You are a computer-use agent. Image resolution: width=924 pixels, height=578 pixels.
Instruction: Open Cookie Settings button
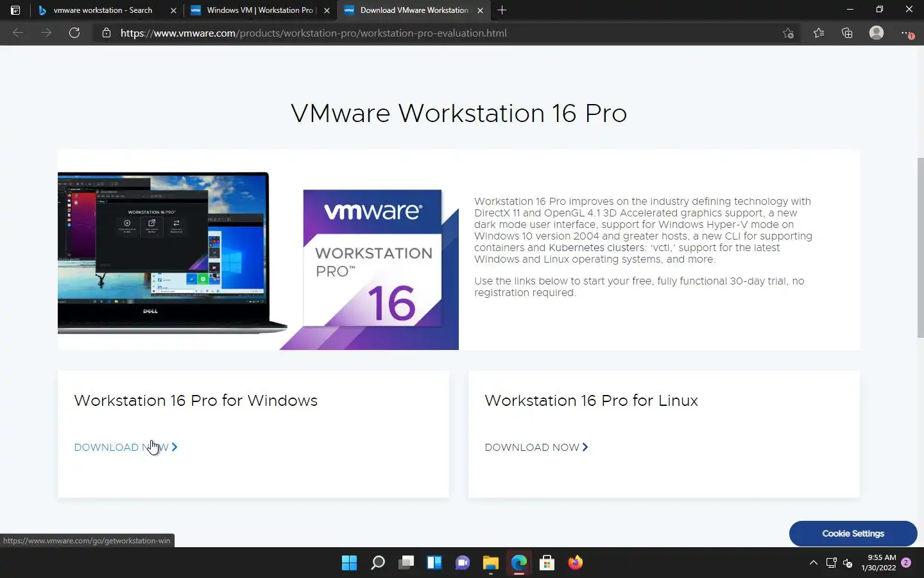[x=853, y=534]
